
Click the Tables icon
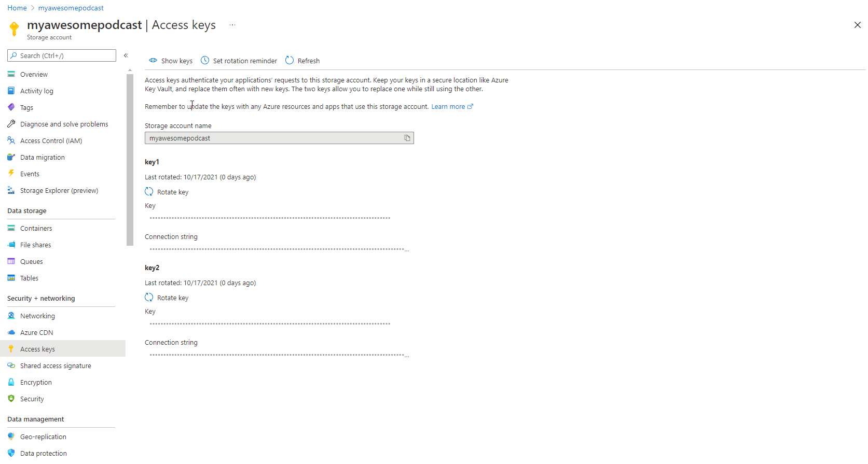pos(11,278)
